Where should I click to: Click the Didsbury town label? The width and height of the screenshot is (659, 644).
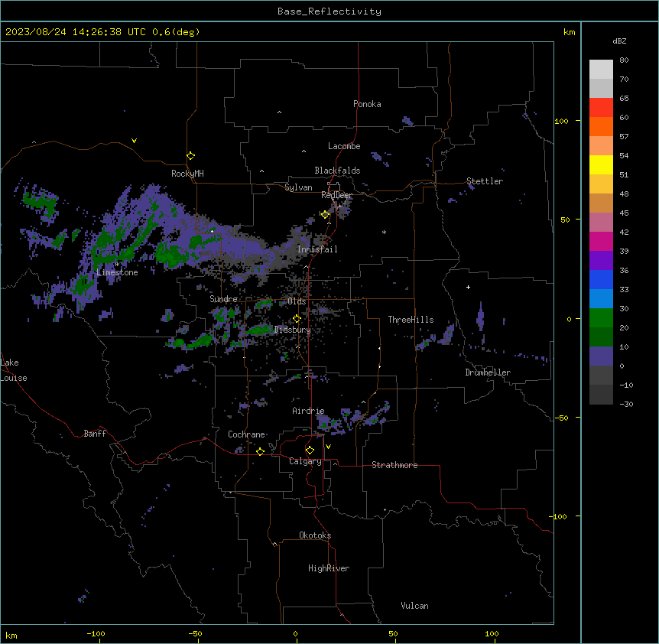click(292, 330)
